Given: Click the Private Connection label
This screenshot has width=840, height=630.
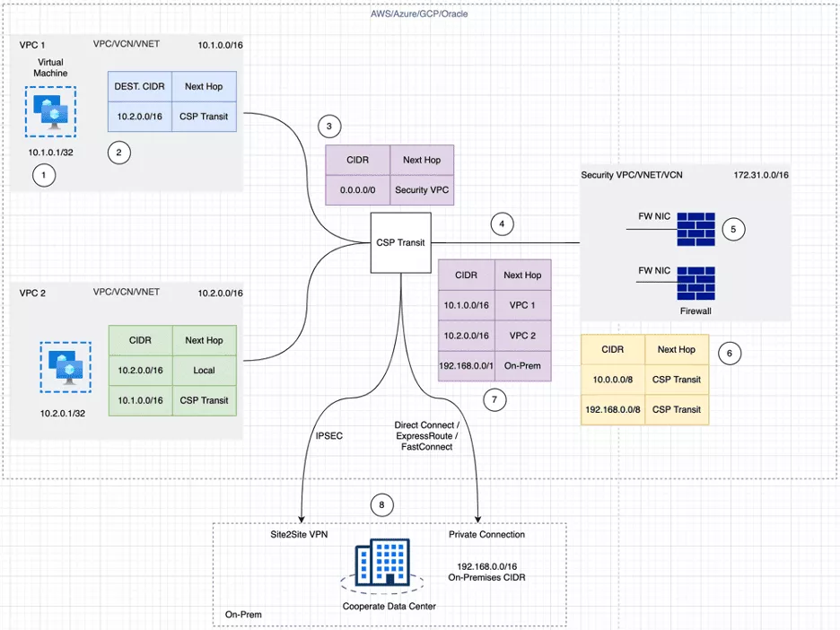Looking at the screenshot, I should click(486, 534).
